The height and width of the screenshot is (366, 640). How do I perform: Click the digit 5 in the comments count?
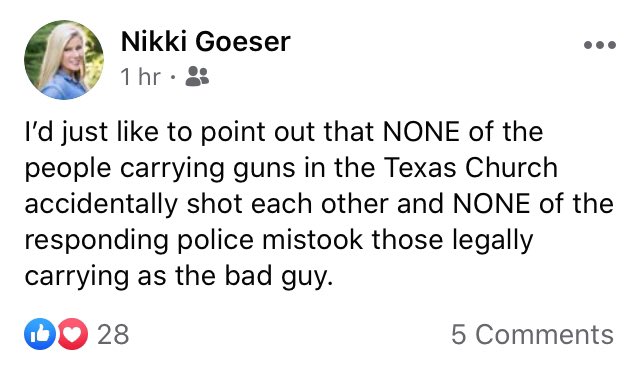(x=458, y=335)
